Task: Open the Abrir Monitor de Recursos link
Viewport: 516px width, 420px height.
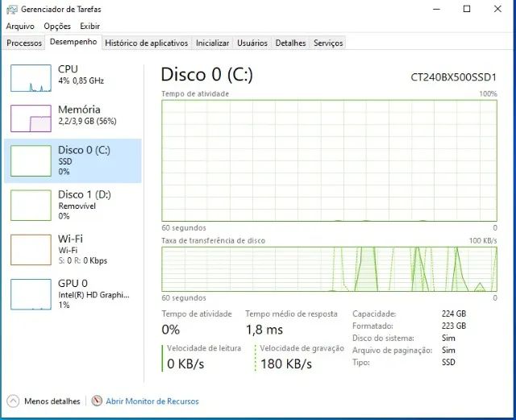Action: tap(152, 401)
